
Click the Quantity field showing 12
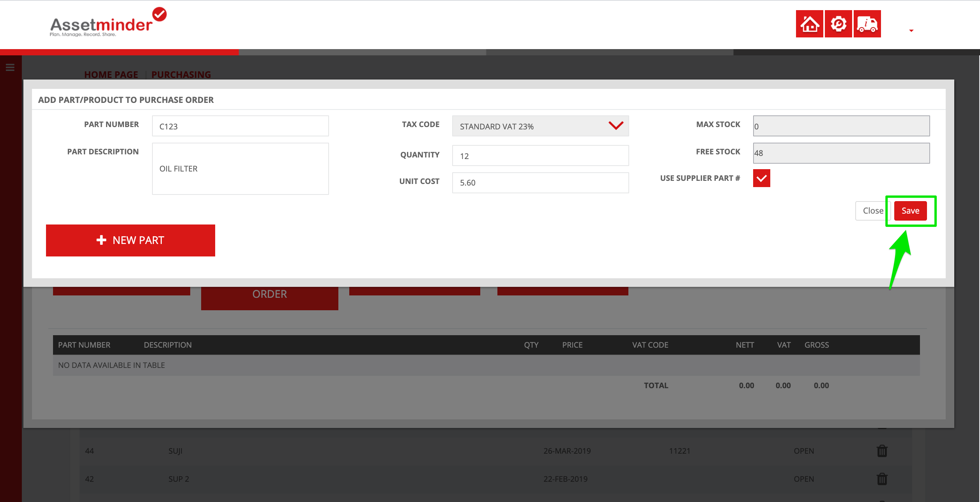[x=540, y=156]
